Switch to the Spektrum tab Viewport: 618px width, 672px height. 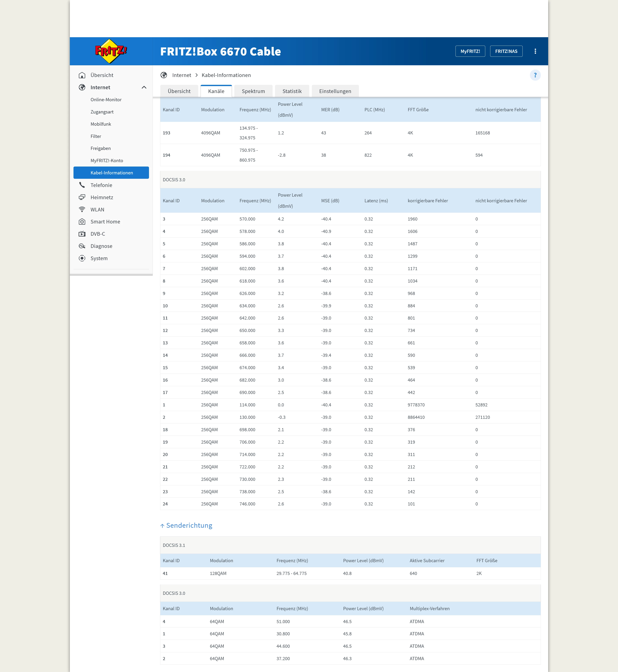pos(253,91)
